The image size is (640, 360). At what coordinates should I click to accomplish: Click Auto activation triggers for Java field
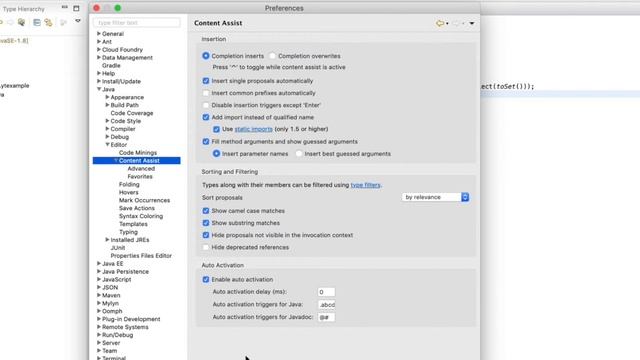[326, 304]
